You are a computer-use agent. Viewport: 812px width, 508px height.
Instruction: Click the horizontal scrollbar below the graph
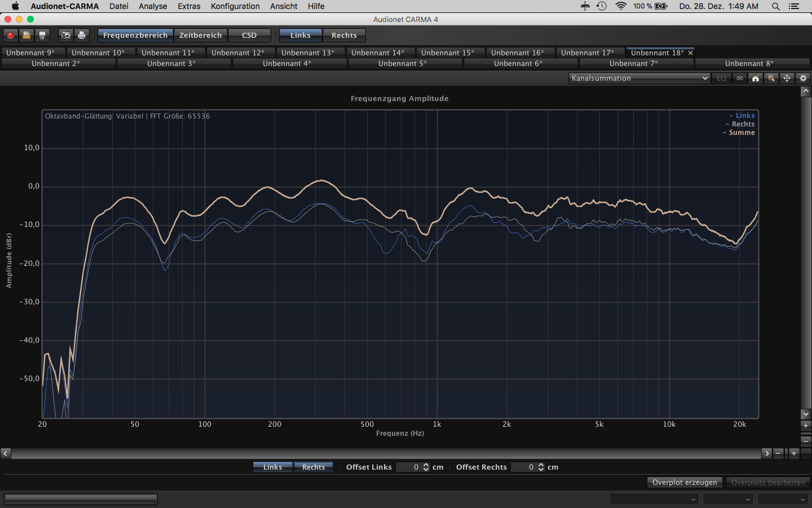click(x=386, y=453)
